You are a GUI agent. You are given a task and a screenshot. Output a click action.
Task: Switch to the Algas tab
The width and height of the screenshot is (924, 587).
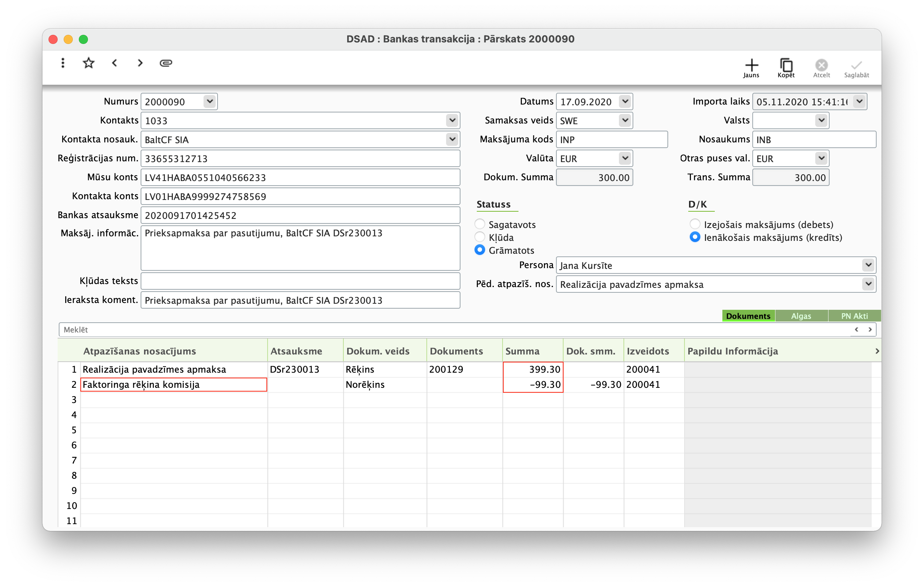coord(801,316)
